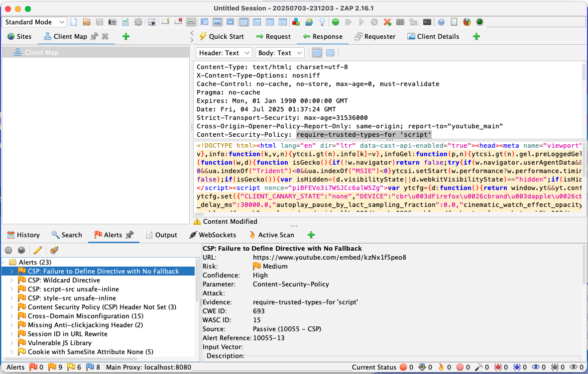The height and width of the screenshot is (374, 588).
Task: Open the Header: Text dropdown
Action: click(x=224, y=53)
